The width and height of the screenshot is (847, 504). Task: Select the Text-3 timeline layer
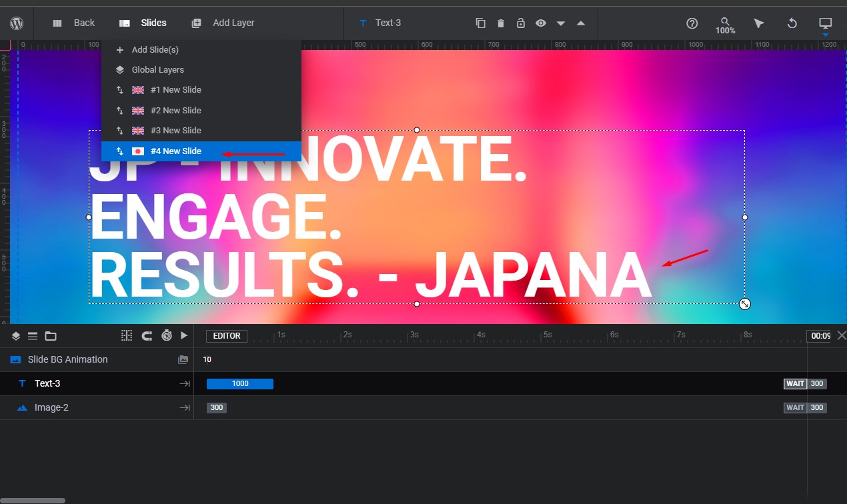97,383
